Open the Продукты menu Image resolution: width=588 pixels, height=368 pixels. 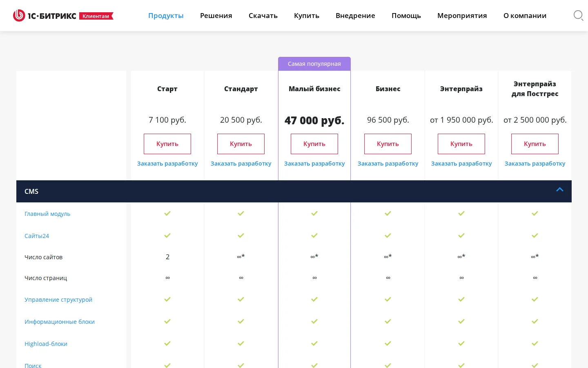click(166, 16)
